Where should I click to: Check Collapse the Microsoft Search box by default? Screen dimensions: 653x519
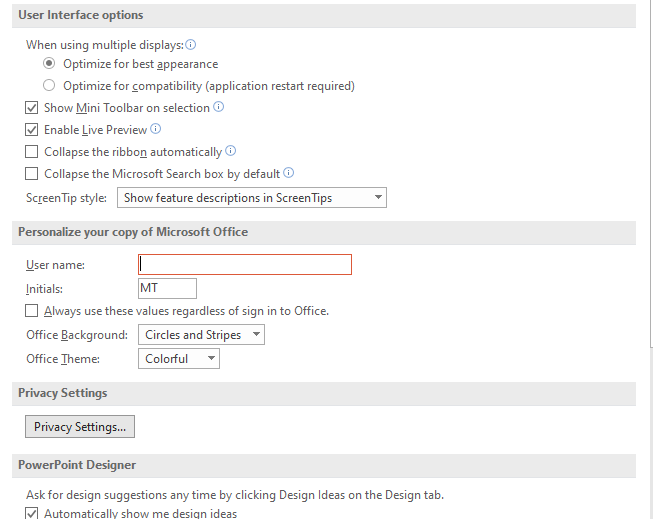(32, 174)
